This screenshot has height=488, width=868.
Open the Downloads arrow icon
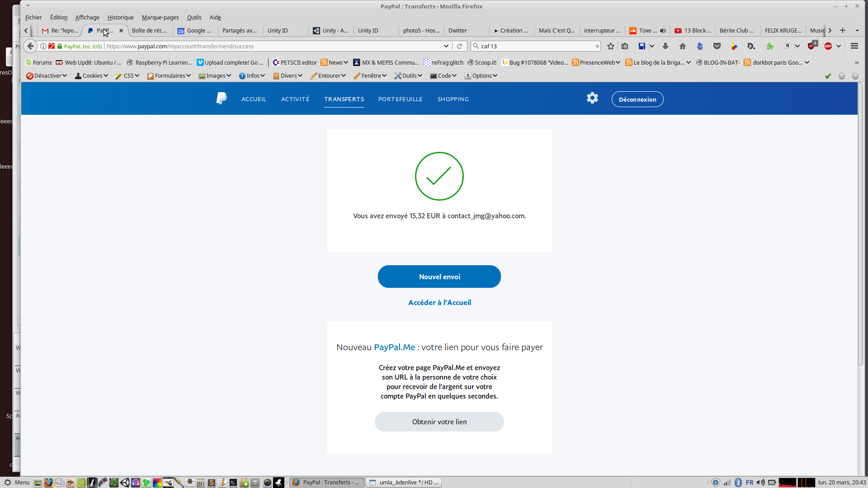click(665, 46)
